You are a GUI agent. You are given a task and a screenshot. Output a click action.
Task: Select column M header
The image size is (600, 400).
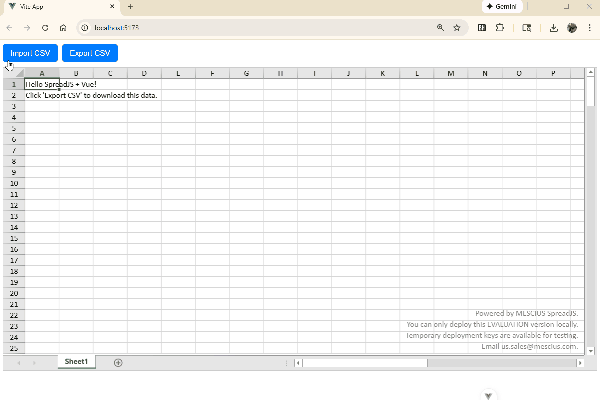tap(451, 73)
